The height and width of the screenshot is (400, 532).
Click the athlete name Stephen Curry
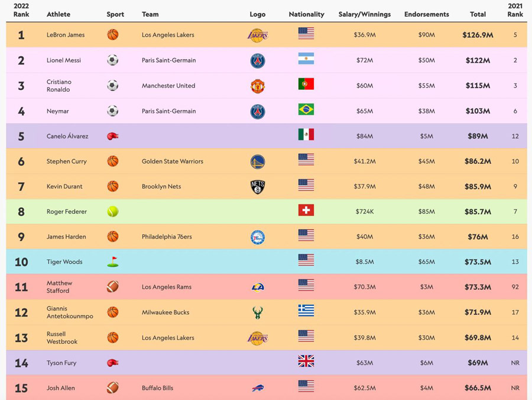coord(66,162)
